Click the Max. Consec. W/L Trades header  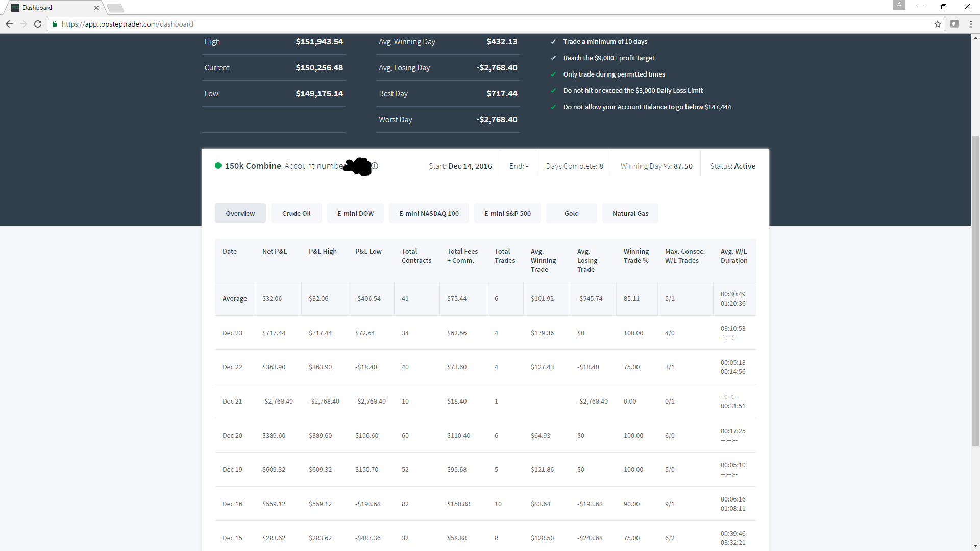685,256
